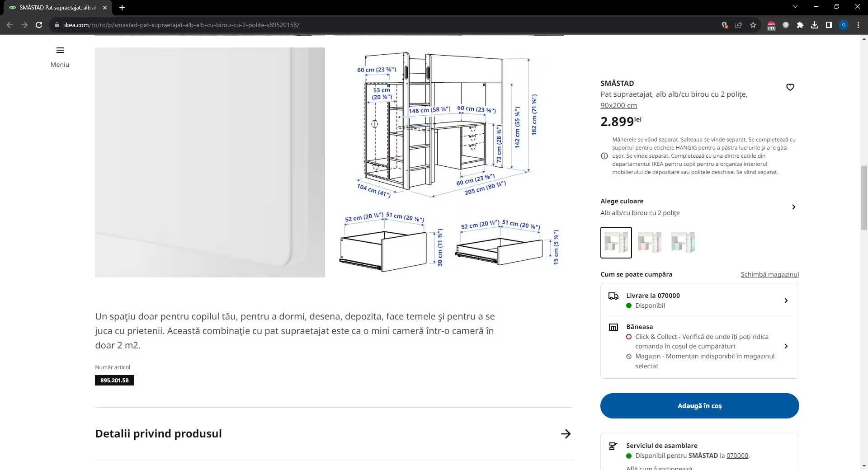Expand the Alege culoare chevron

click(x=793, y=207)
